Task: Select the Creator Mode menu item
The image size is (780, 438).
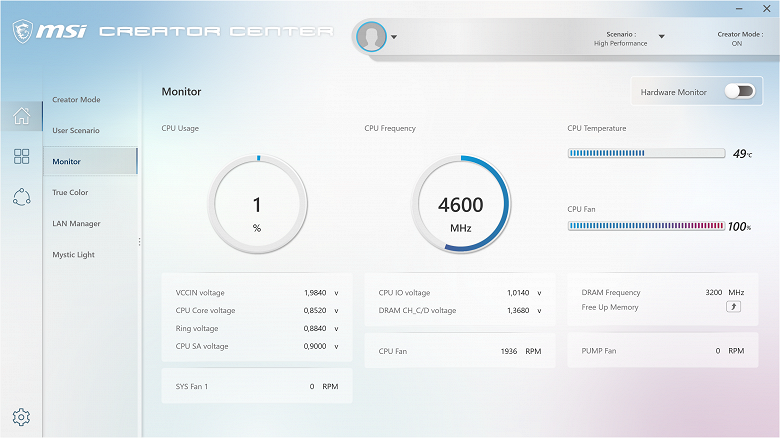Action: 76,100
